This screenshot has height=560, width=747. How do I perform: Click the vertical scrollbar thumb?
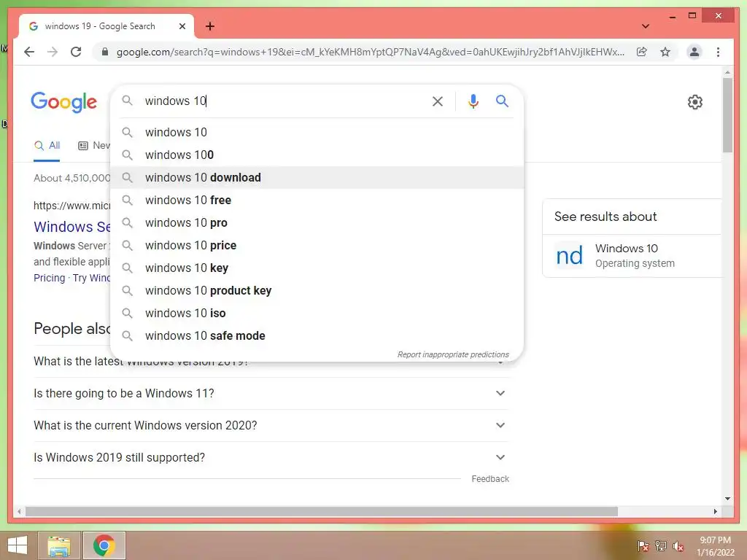pyautogui.click(x=727, y=114)
